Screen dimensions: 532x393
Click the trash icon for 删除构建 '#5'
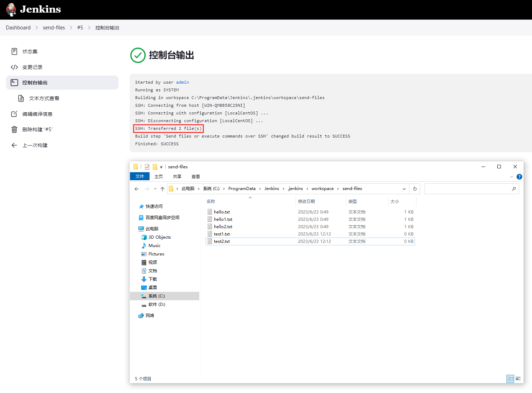click(14, 129)
